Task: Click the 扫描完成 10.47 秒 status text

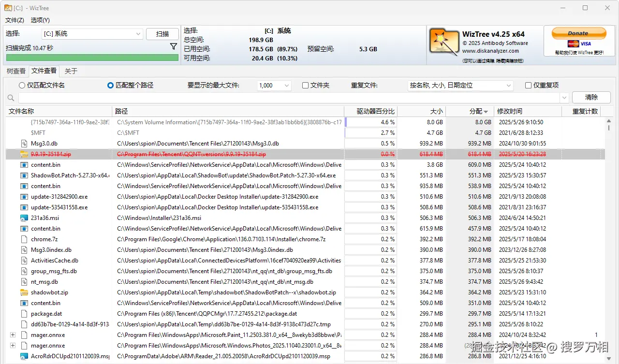Action: 29,48
